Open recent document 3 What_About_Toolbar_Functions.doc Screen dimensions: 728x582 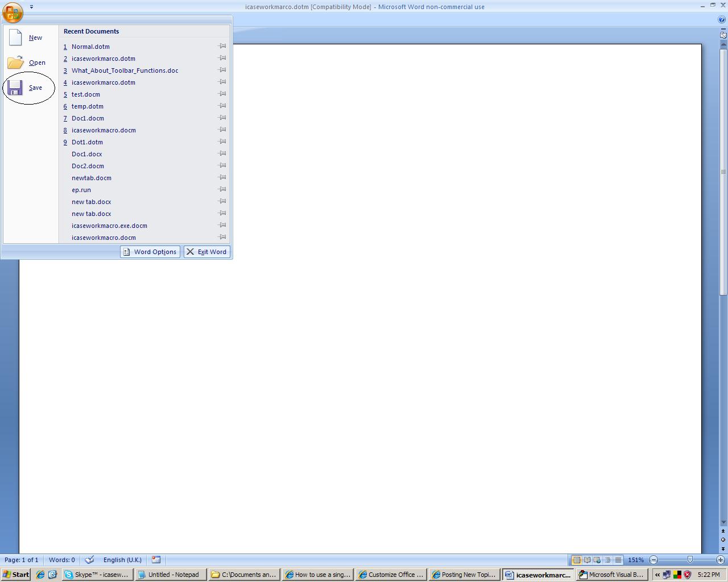coord(145,70)
